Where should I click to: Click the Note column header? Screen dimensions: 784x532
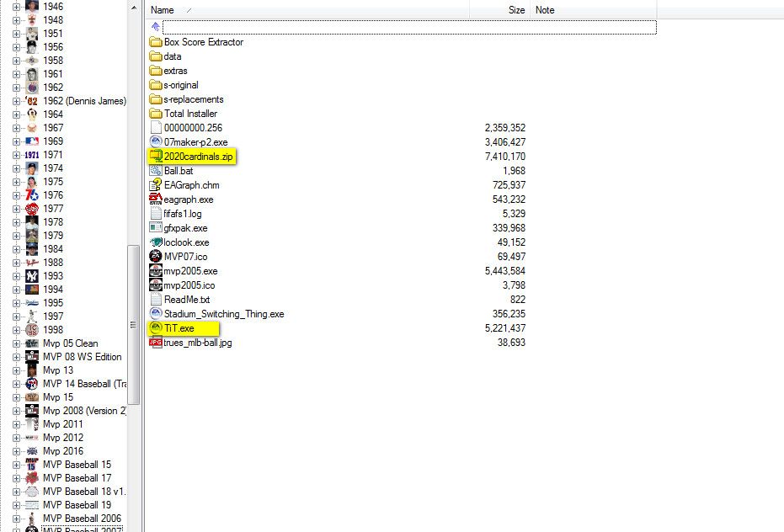point(545,10)
